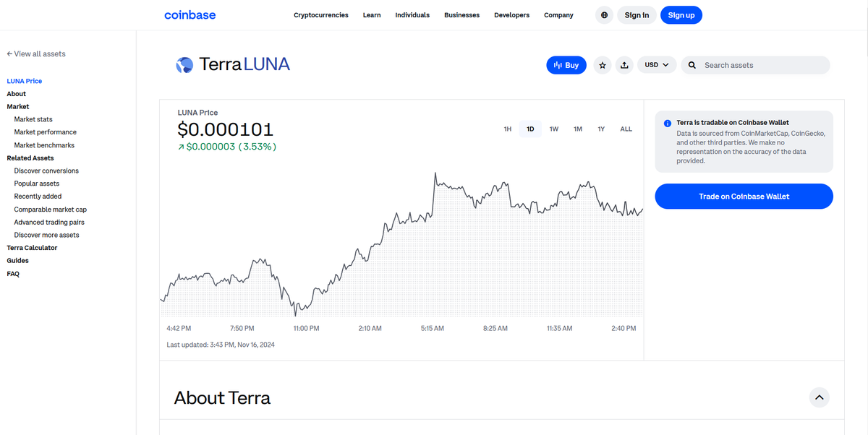The image size is (868, 435).
Task: Jump to About in sidebar
Action: tap(17, 94)
